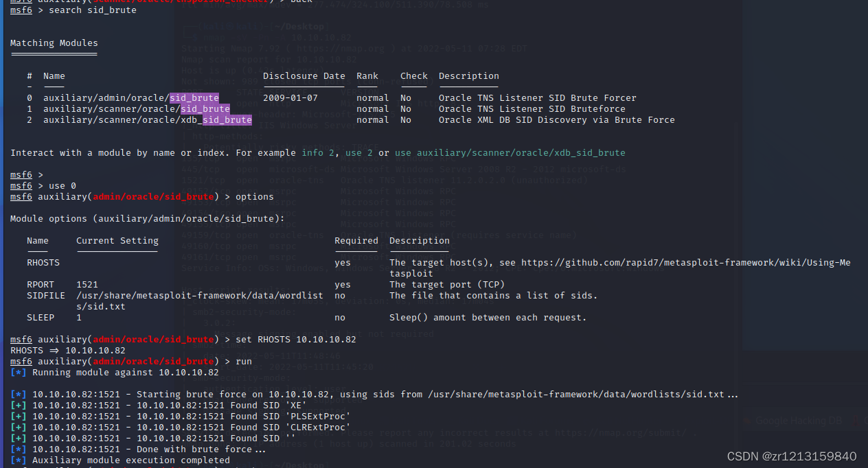
Task: Click the 'run' command text
Action: click(244, 362)
